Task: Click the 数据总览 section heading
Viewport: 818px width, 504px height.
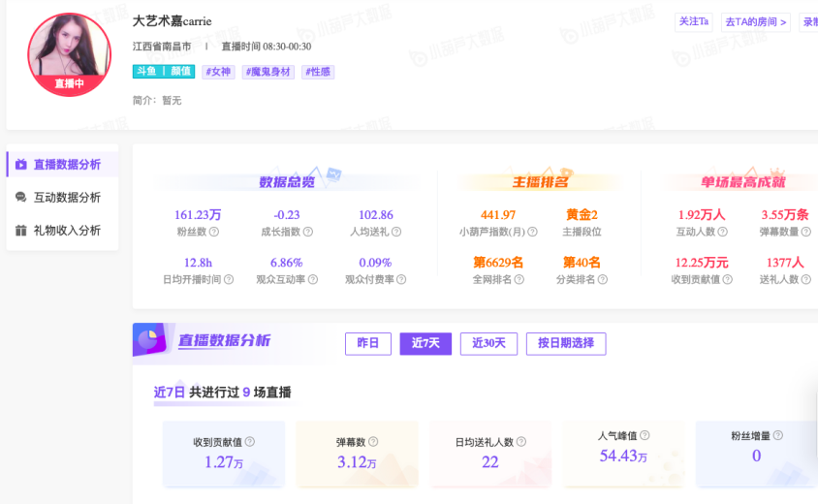Action: [x=287, y=182]
